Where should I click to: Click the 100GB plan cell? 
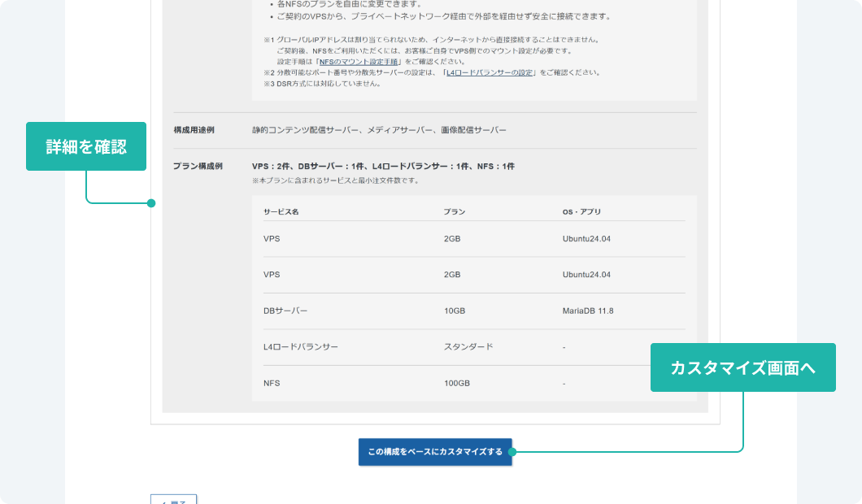457,383
